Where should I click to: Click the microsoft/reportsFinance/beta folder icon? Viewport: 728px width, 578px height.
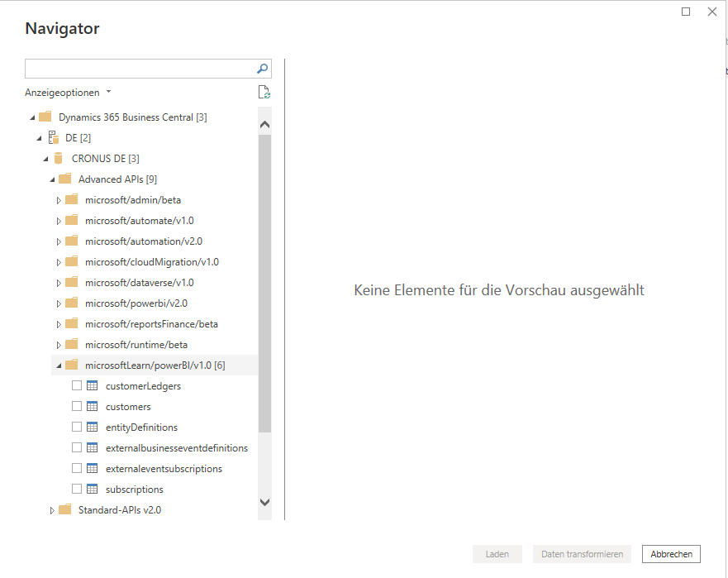click(72, 323)
